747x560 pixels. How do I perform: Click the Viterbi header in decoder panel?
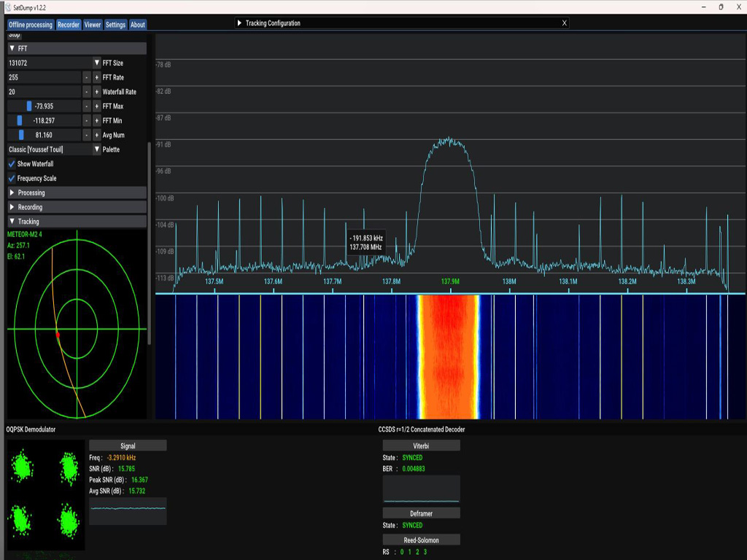(421, 446)
